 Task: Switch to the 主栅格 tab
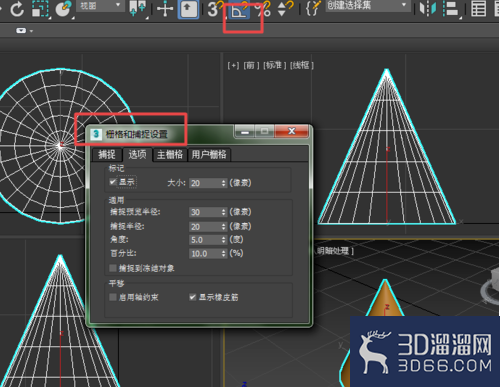tap(170, 155)
